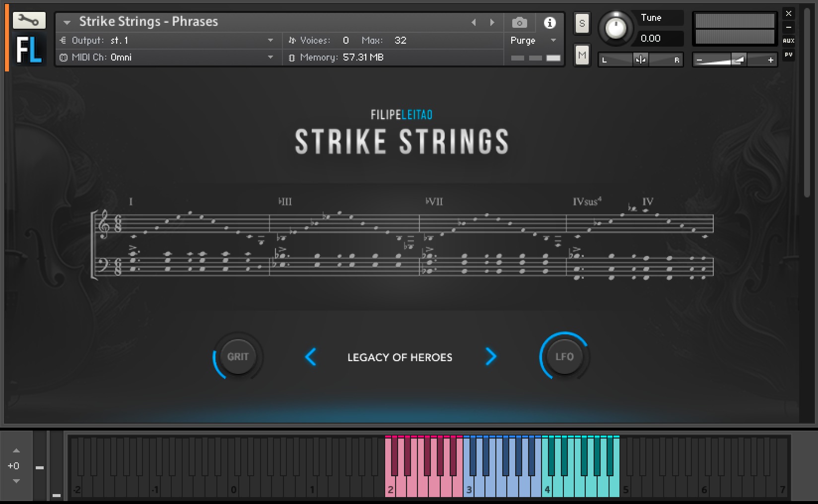Screen dimensions: 818x504
Task: Click the voices keyboard icon beside Voices
Action: coord(293,40)
